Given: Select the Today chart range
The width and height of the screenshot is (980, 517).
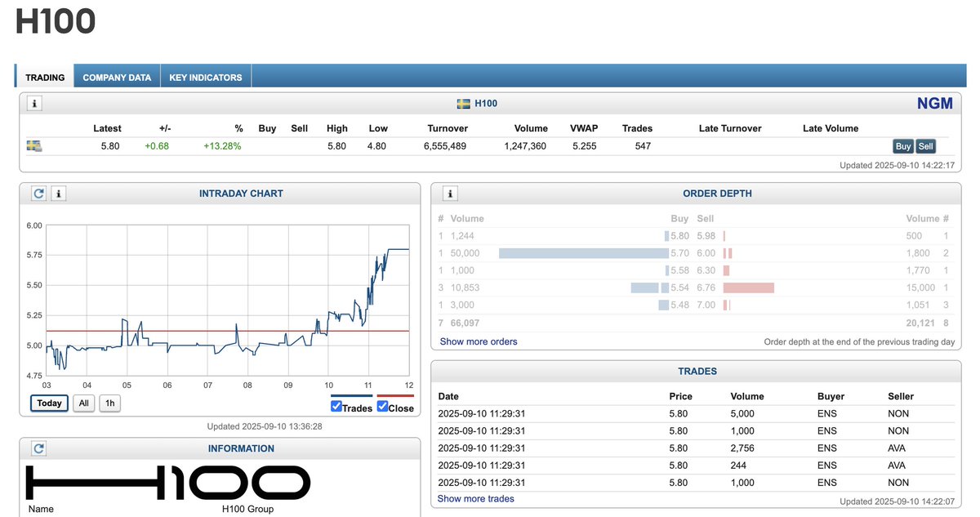Looking at the screenshot, I should click(x=49, y=403).
